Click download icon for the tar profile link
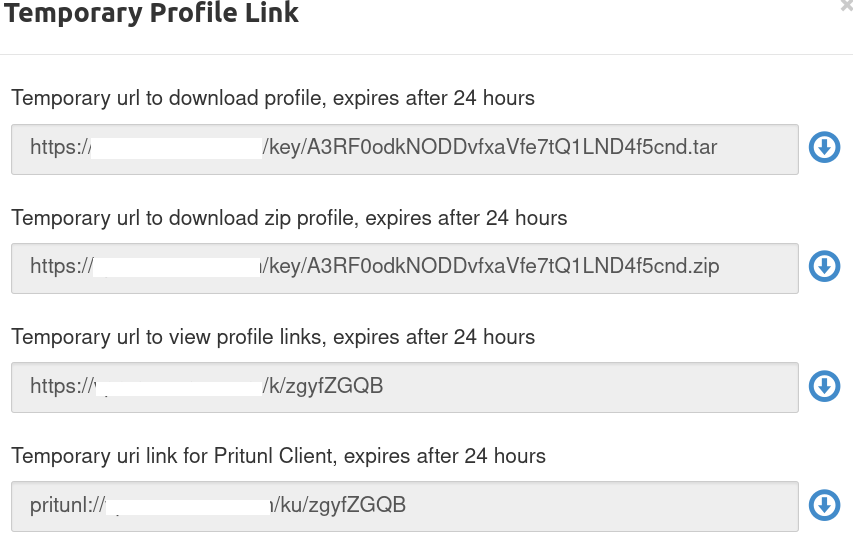 coord(823,149)
